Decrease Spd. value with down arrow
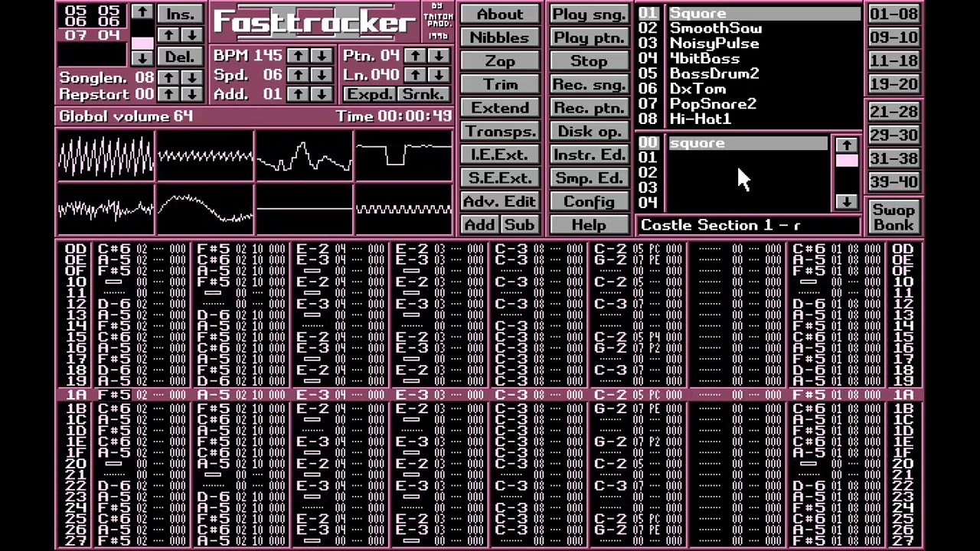 (322, 75)
